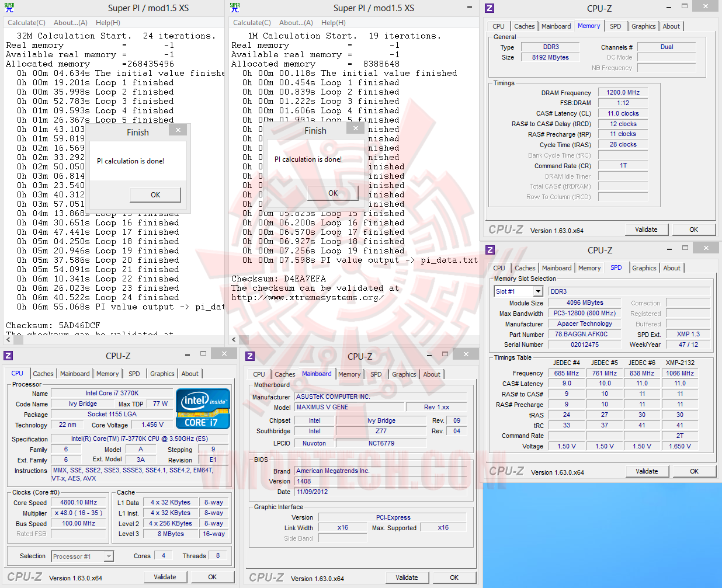
Task: Click the Super PI icon in the left 32M window title
Action: 9,8
